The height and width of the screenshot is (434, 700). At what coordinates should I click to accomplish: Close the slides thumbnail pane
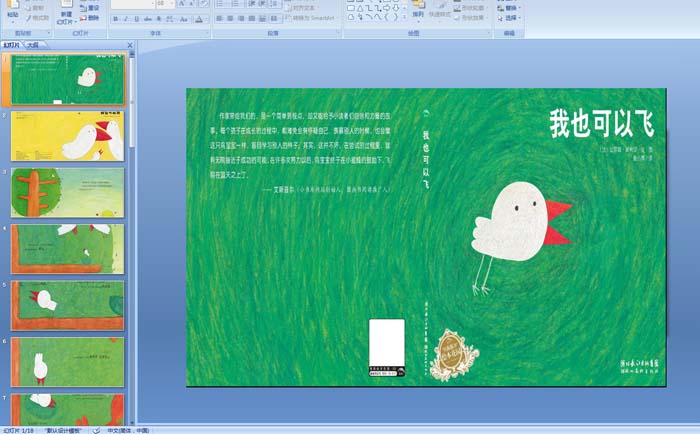[130, 45]
